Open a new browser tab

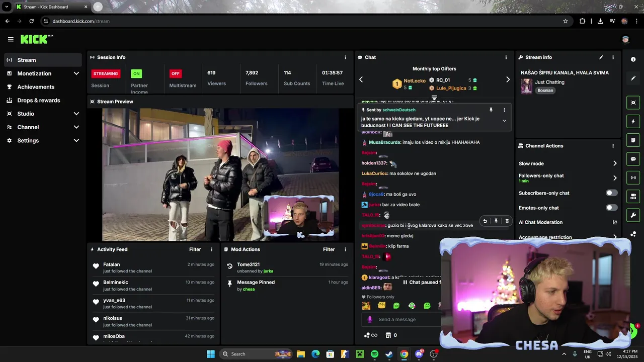98,7
